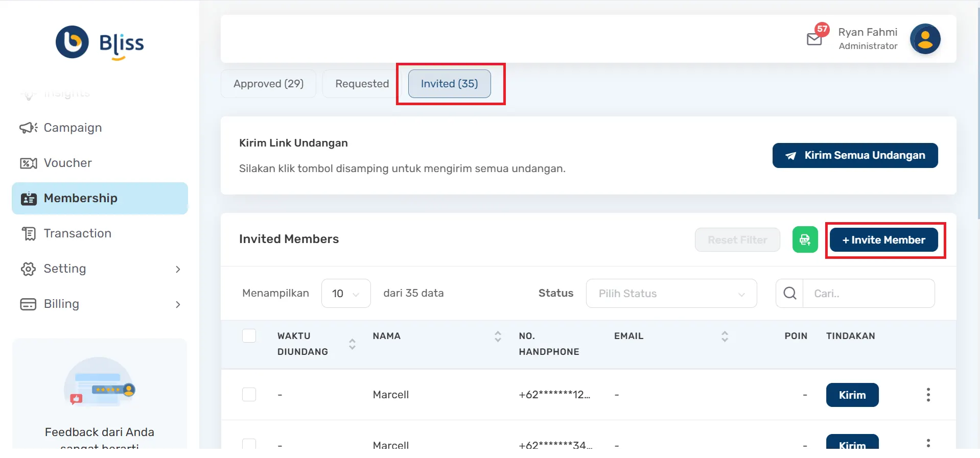This screenshot has width=980, height=458.
Task: Click the Kirim Link Undangan heading
Action: pyautogui.click(x=293, y=143)
